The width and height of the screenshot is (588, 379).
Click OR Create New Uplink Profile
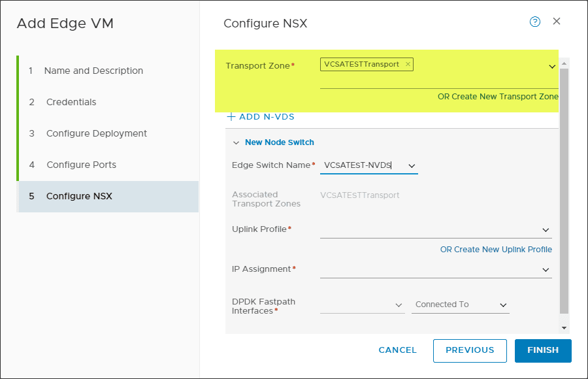[495, 249]
